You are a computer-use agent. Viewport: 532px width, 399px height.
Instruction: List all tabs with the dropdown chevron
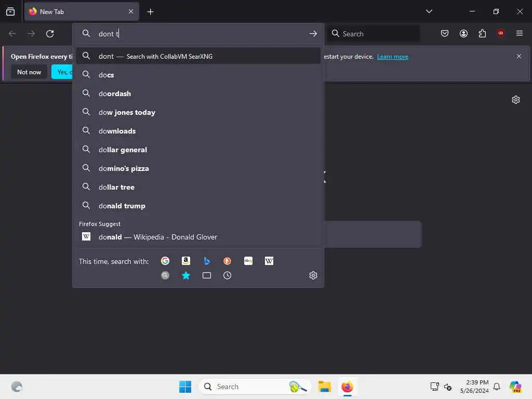[429, 11]
